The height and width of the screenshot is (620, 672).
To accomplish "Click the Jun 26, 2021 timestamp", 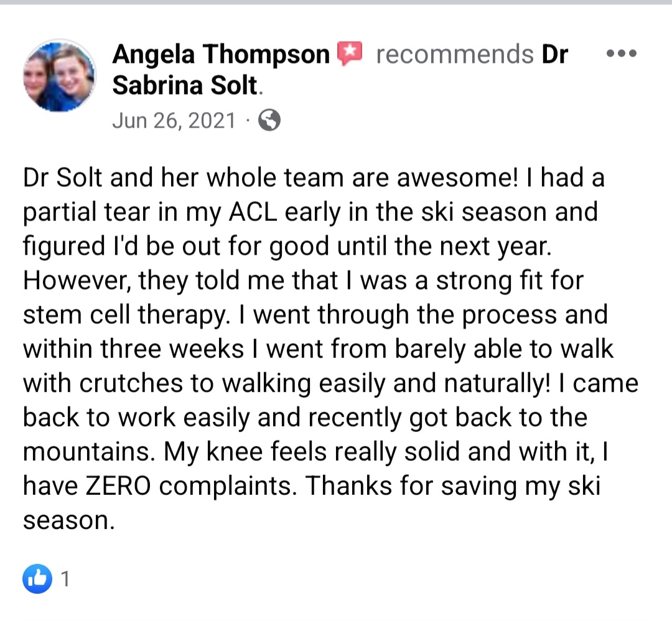I will [174, 120].
